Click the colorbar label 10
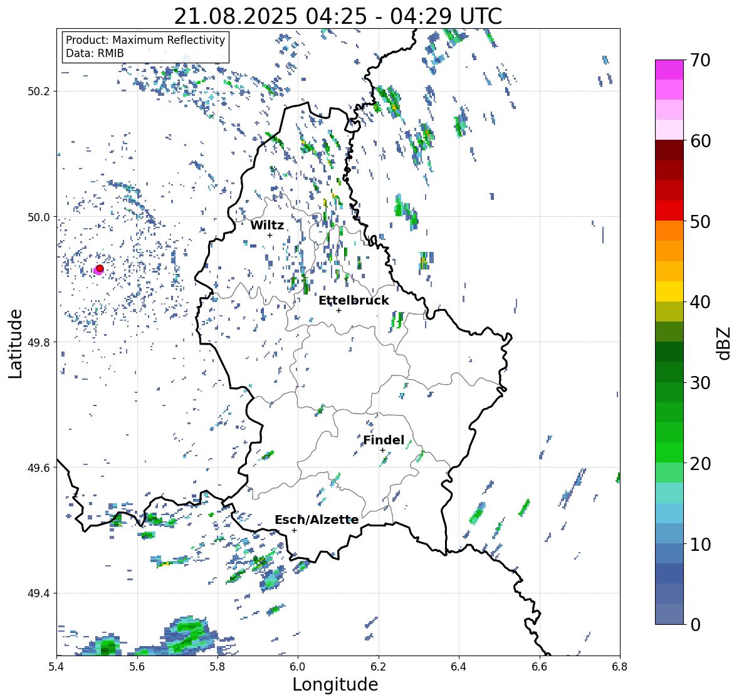The width and height of the screenshot is (739, 700). [x=700, y=544]
